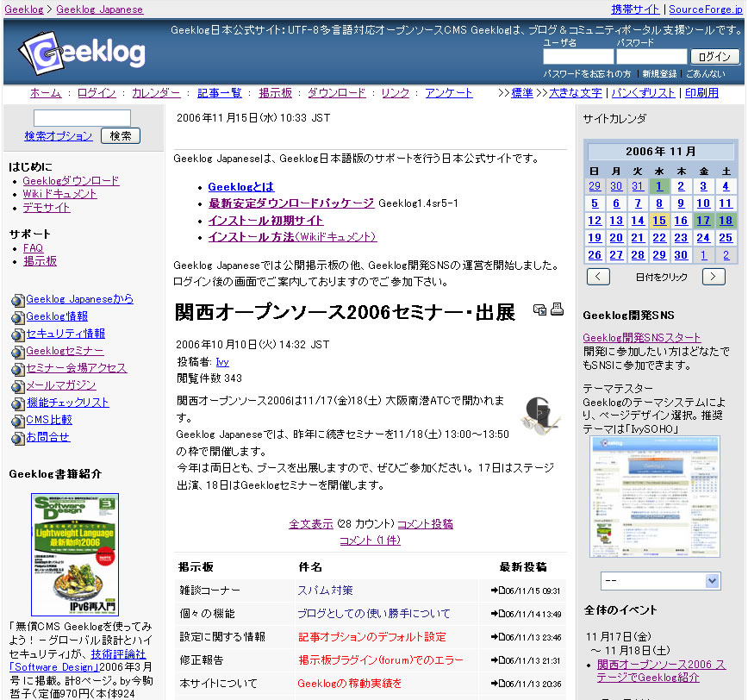Open forum topic 記事オプションのデフォルト設定
748x700 pixels.
click(371, 637)
